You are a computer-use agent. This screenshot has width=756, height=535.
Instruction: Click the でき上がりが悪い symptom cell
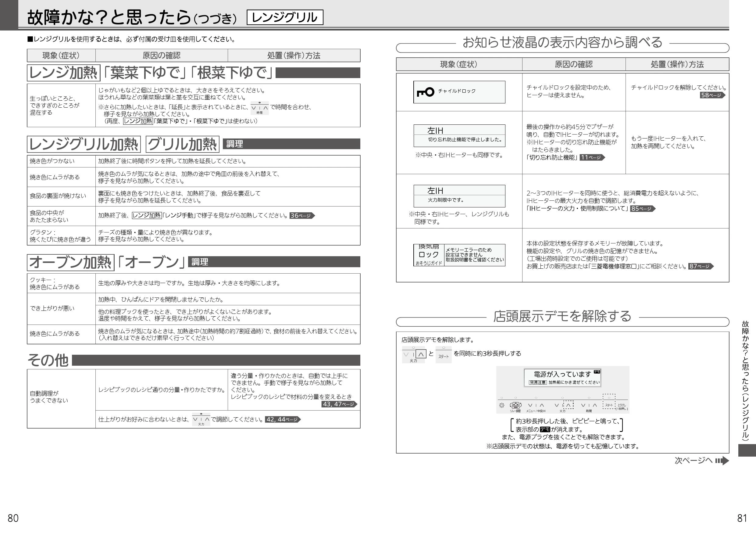pyautogui.click(x=61, y=309)
